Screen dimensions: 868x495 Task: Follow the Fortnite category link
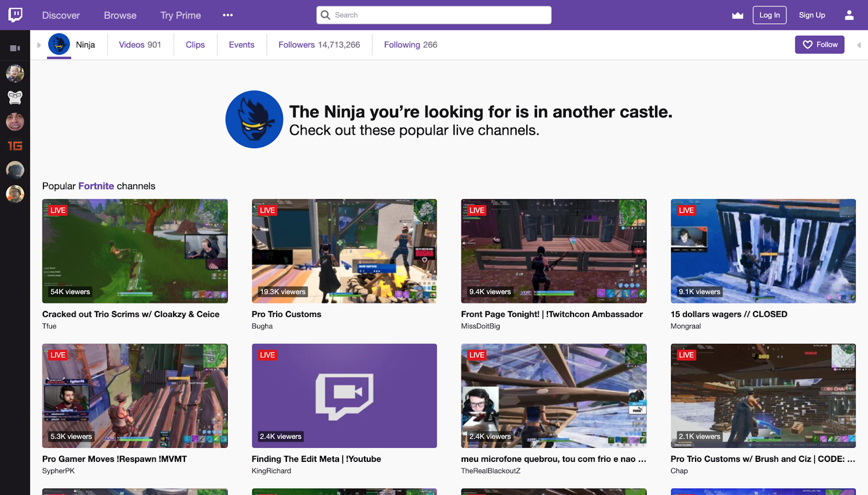pos(96,186)
